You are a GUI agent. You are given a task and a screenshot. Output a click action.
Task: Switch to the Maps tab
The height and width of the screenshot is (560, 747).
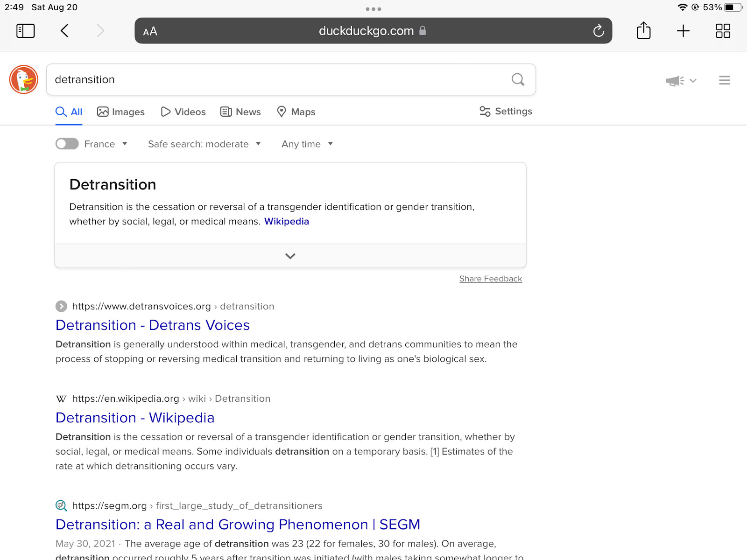click(x=296, y=112)
